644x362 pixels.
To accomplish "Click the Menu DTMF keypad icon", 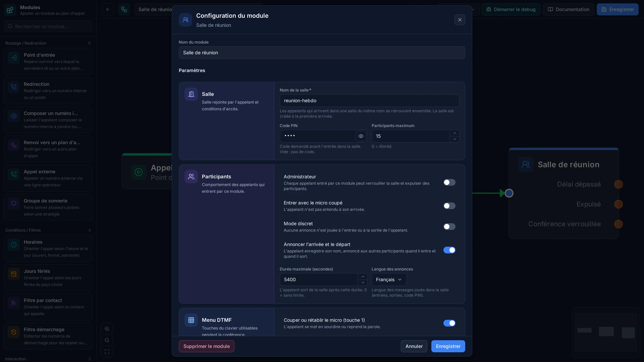I will pyautogui.click(x=191, y=320).
